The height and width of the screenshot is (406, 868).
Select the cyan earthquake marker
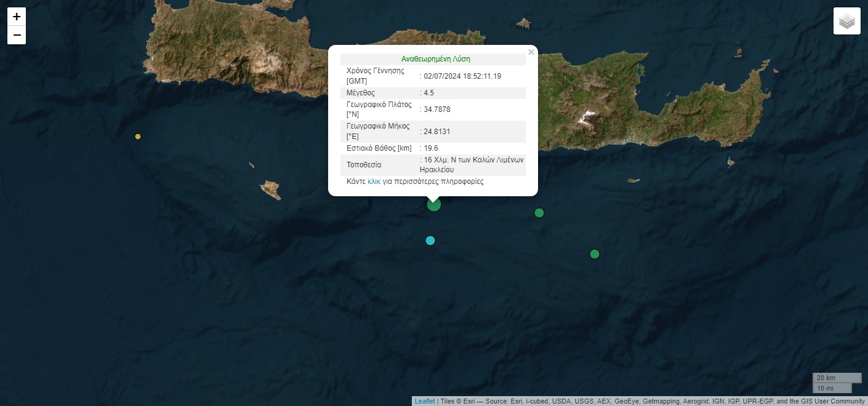[430, 241]
